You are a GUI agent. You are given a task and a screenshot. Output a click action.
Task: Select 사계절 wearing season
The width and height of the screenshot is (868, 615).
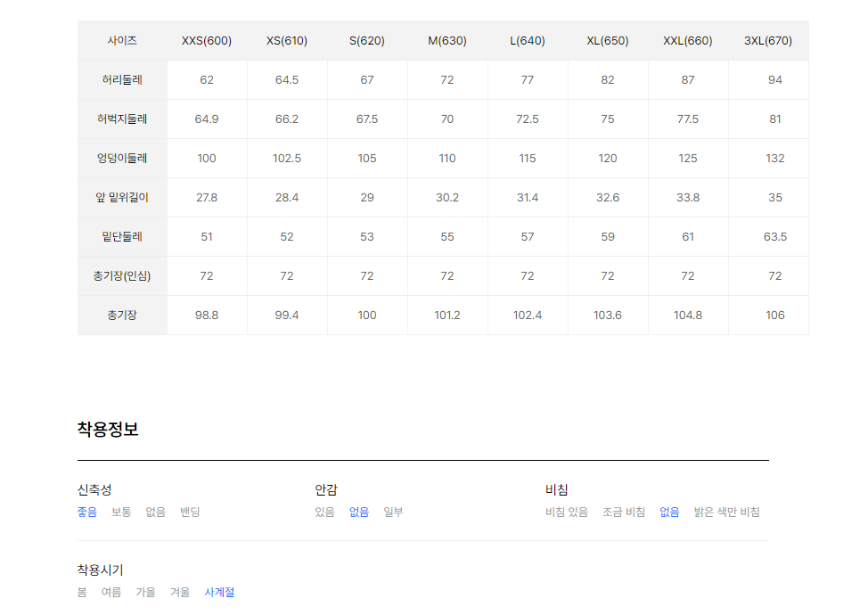219,593
